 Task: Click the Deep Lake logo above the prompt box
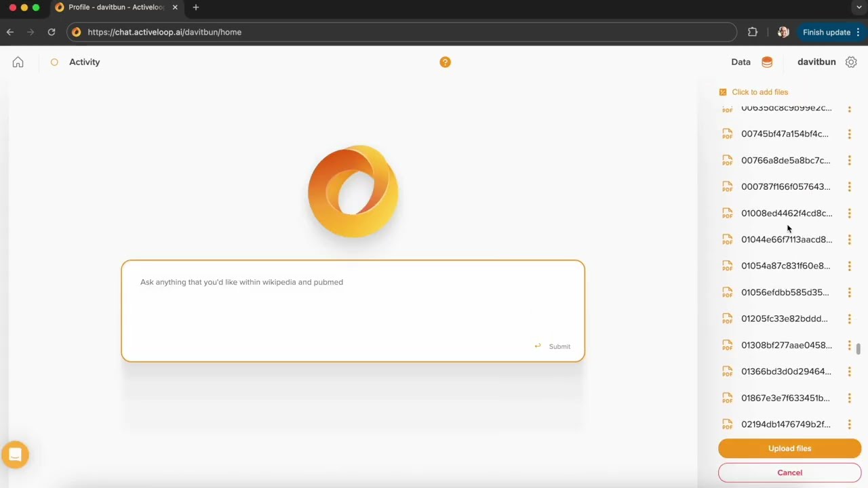pyautogui.click(x=353, y=192)
